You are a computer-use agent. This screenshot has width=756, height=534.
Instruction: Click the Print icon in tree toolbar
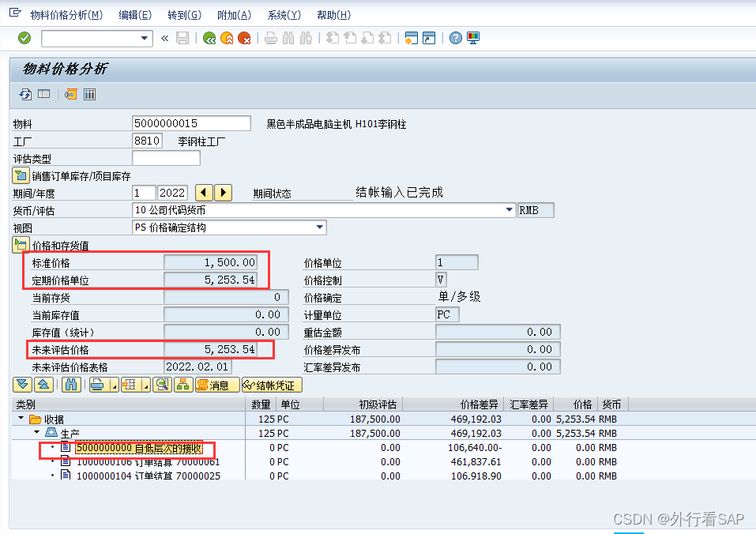(99, 385)
